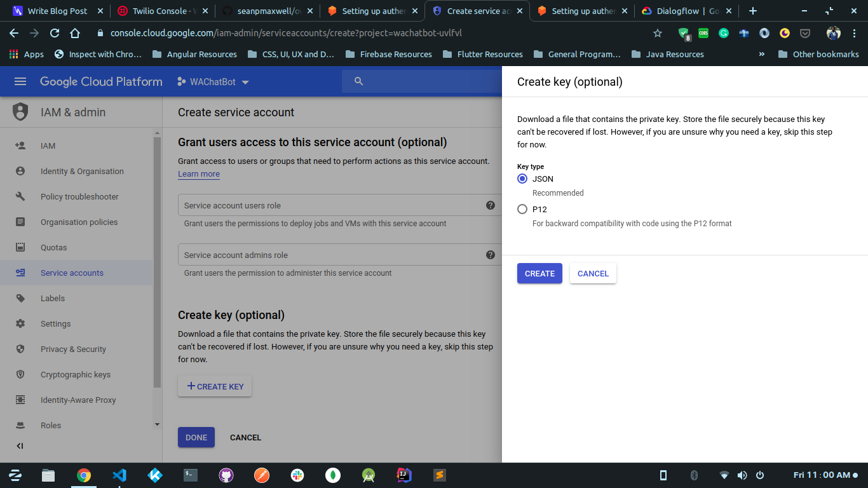
Task: Select JSON key type
Action: click(x=522, y=179)
